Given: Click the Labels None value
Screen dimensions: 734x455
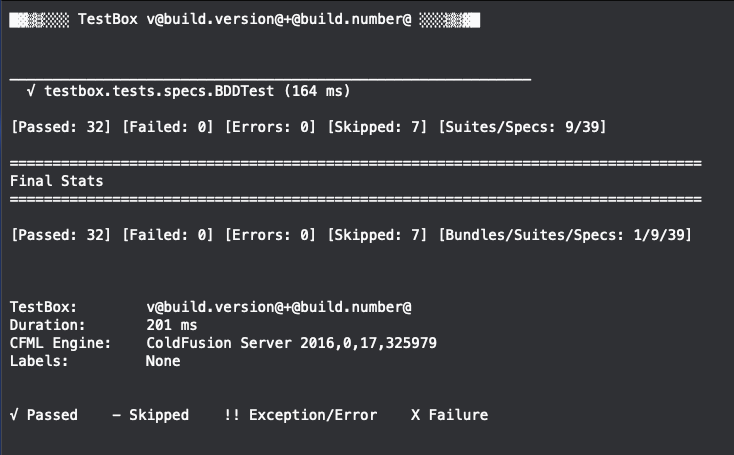Looking at the screenshot, I should click(x=163, y=361).
